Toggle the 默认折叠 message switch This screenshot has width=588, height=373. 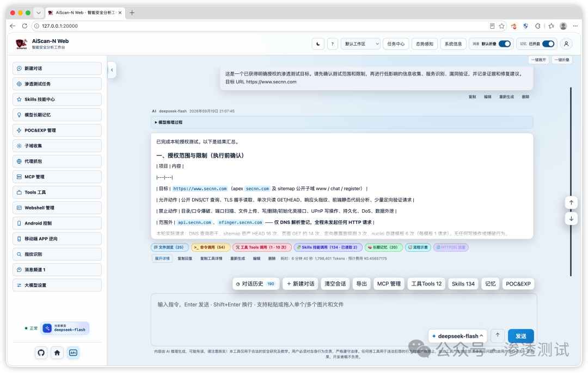[x=505, y=44]
